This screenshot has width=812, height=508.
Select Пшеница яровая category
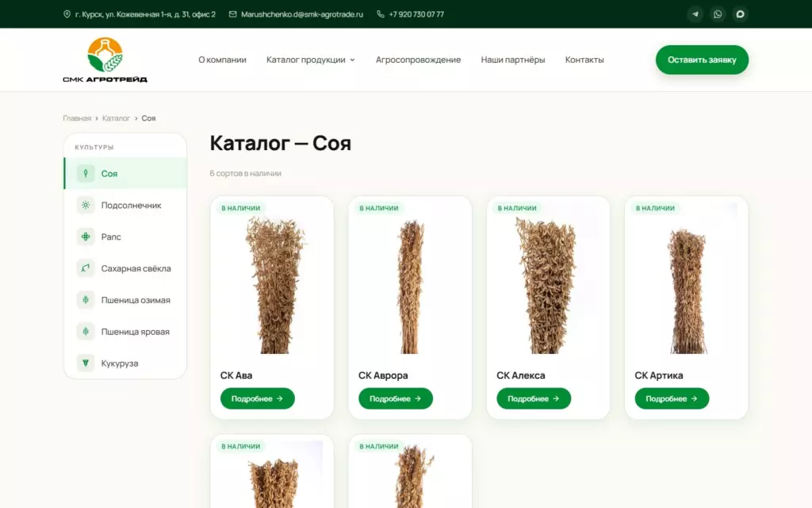coord(125,331)
